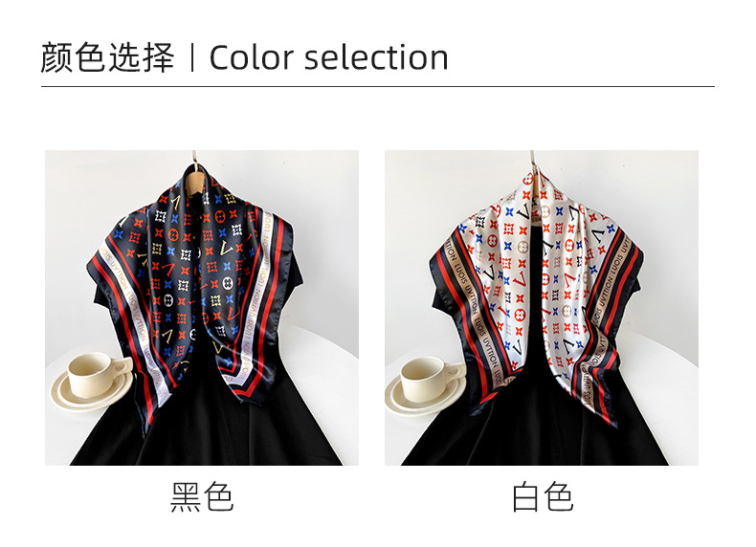Click the cream cup in white scarf photo
This screenshot has width=756, height=547.
431,379
